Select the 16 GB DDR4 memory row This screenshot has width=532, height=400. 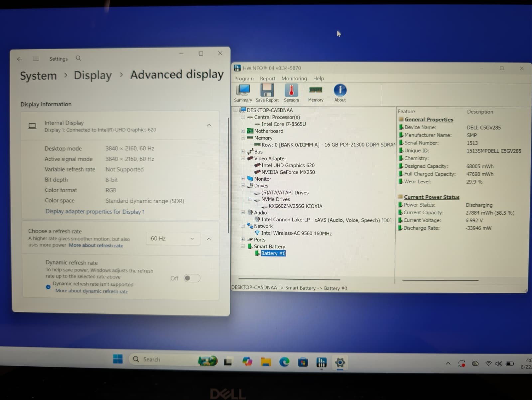pyautogui.click(x=329, y=145)
